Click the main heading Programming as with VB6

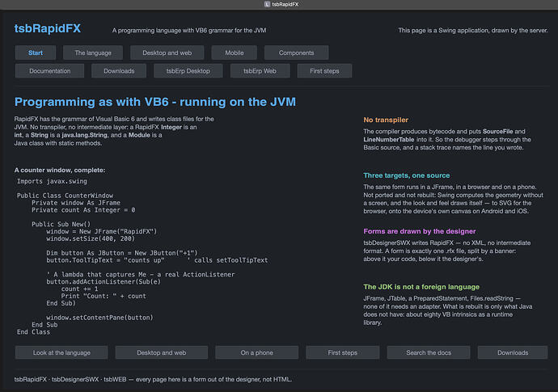155,102
